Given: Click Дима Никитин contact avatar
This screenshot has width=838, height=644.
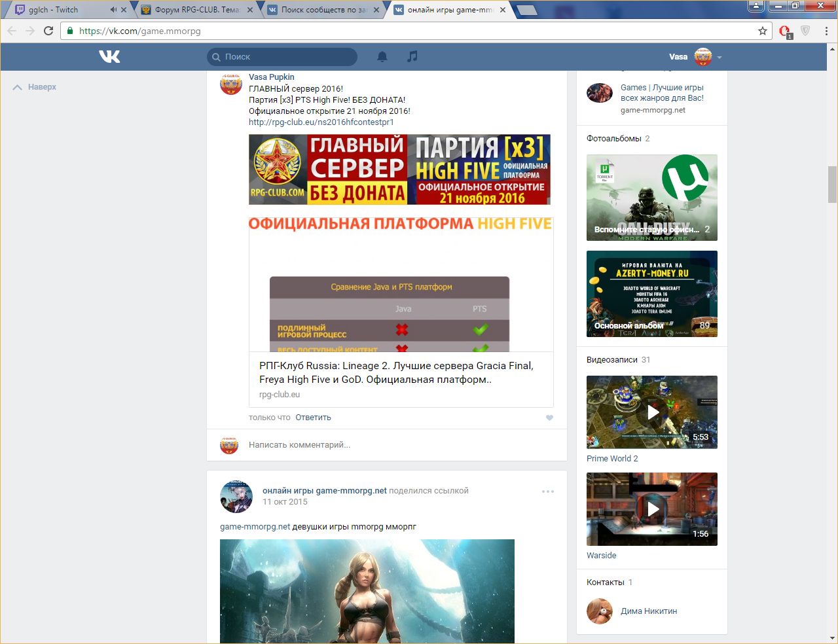Looking at the screenshot, I should (x=600, y=611).
